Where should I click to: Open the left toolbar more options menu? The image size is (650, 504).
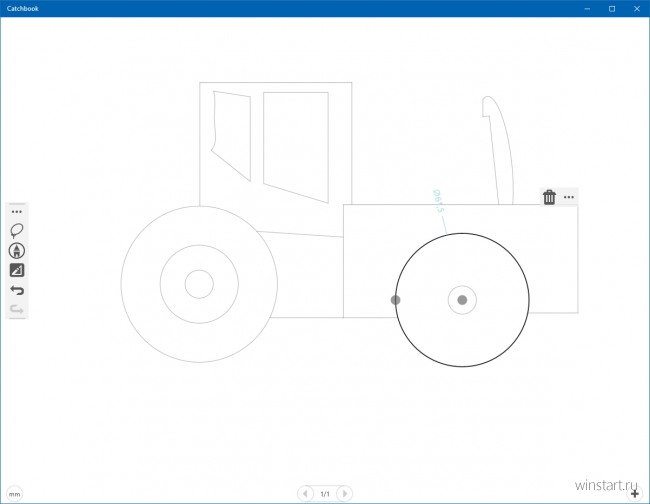[17, 212]
